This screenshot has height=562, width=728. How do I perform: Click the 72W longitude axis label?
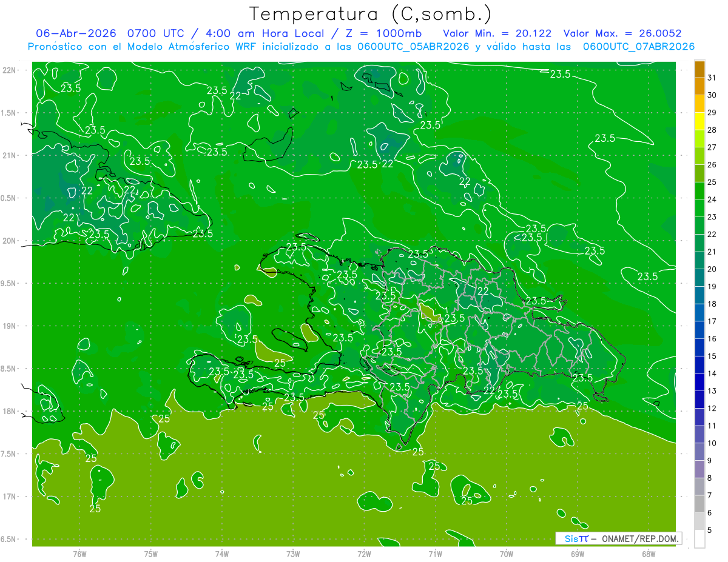pyautogui.click(x=364, y=554)
